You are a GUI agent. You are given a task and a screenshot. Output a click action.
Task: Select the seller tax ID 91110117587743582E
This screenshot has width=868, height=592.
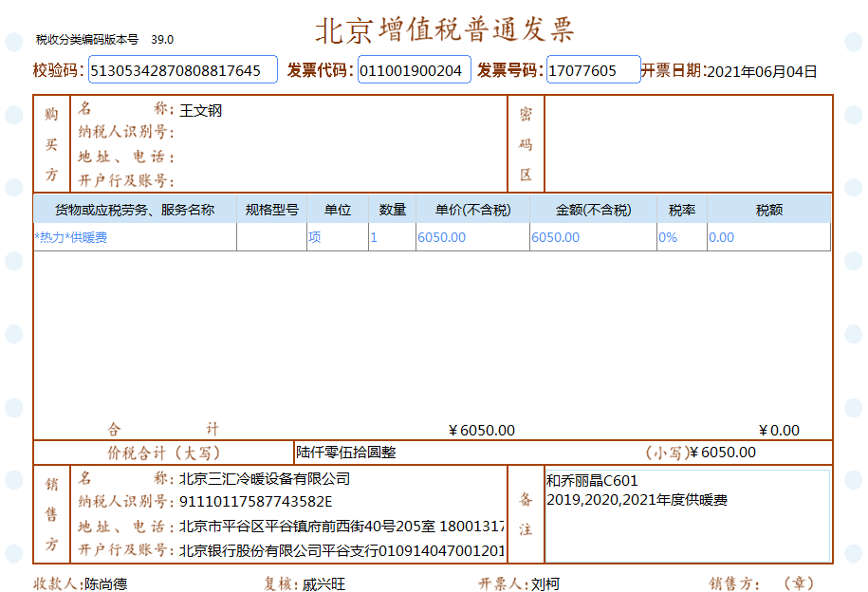tap(256, 502)
